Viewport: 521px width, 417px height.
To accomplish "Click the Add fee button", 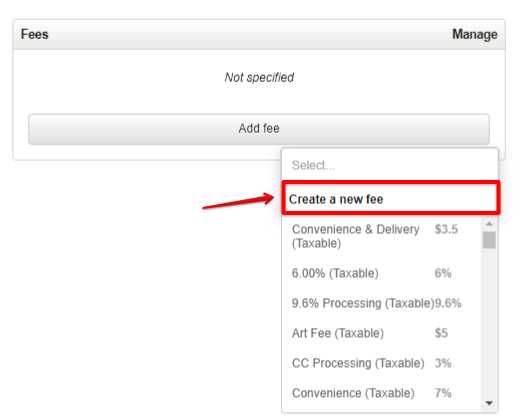I will (259, 129).
